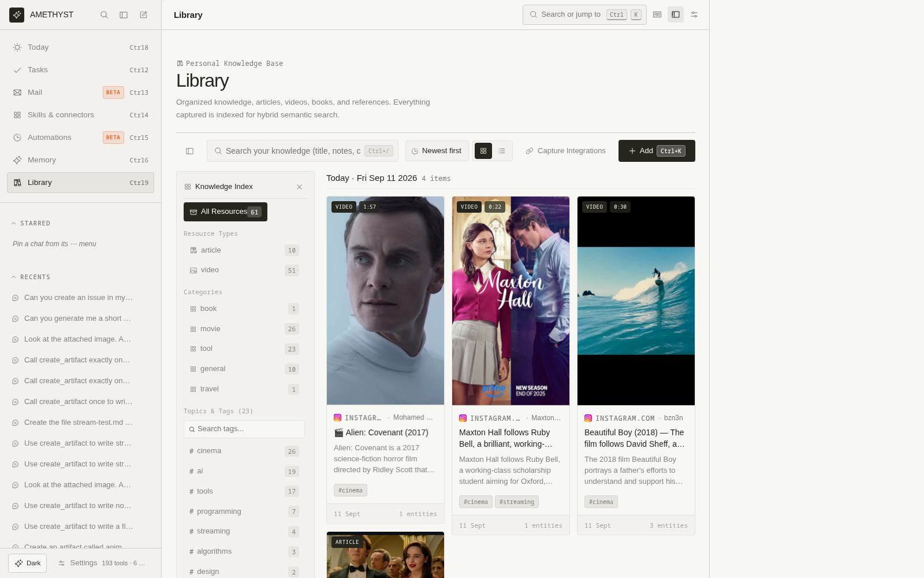Collapse the Recents section
The width and height of the screenshot is (924, 578).
click(x=31, y=277)
